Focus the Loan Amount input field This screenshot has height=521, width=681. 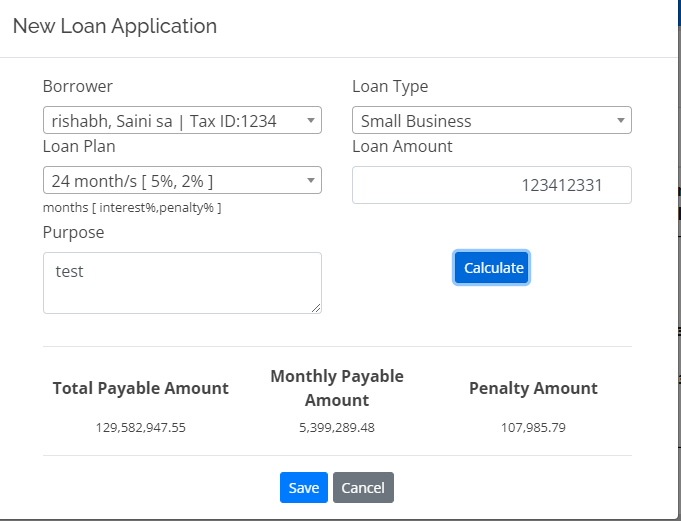point(492,185)
